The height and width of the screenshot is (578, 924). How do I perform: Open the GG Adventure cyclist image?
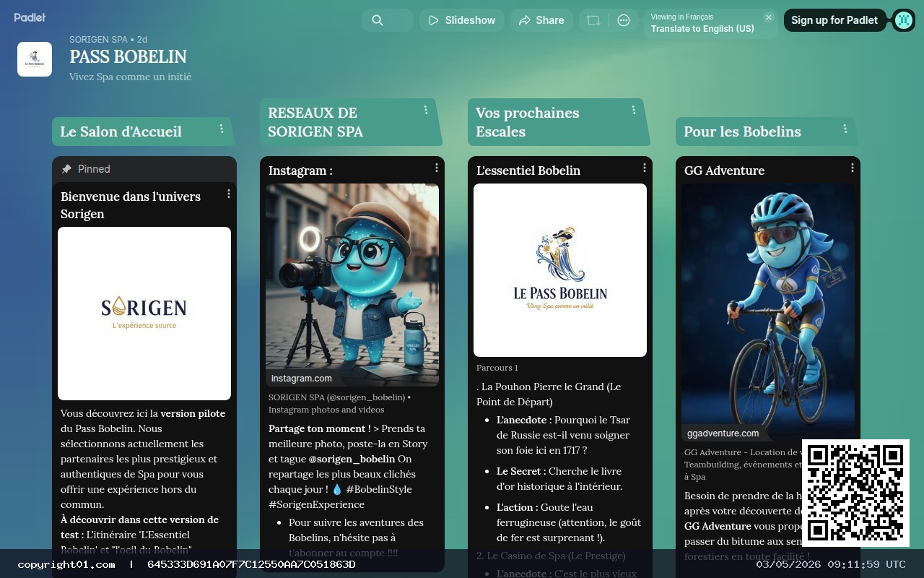768,312
